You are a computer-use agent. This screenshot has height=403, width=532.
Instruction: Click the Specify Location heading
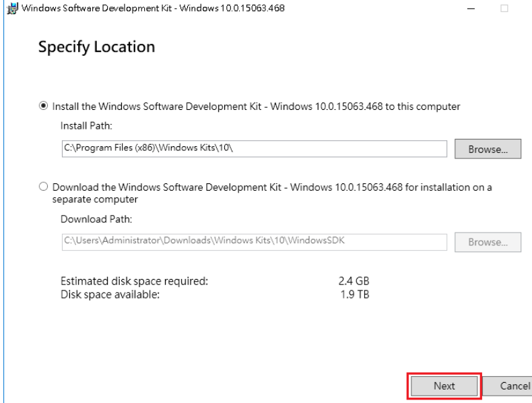coord(97,47)
